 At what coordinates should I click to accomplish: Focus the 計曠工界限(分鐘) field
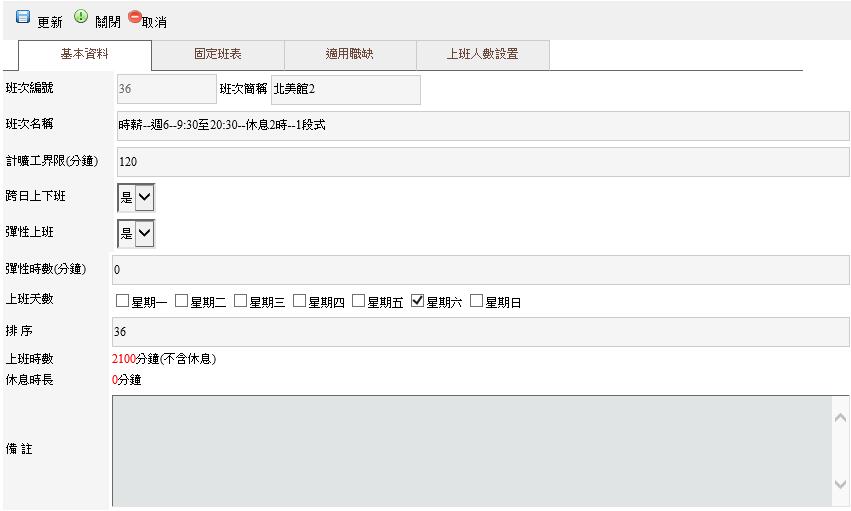tap(482, 162)
